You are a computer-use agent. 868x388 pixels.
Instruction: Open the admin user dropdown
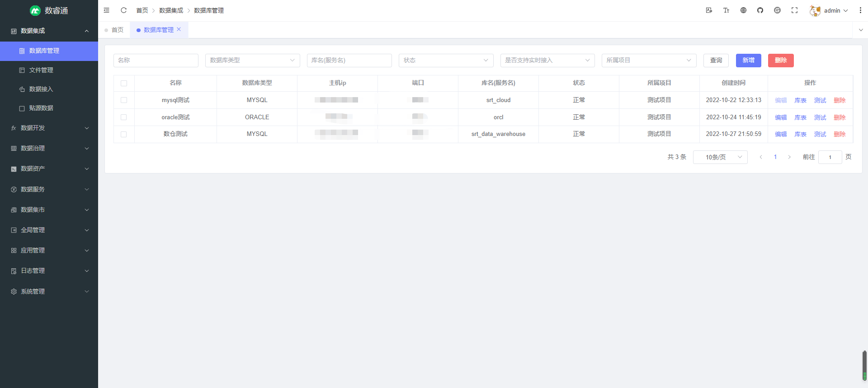[x=836, y=10]
